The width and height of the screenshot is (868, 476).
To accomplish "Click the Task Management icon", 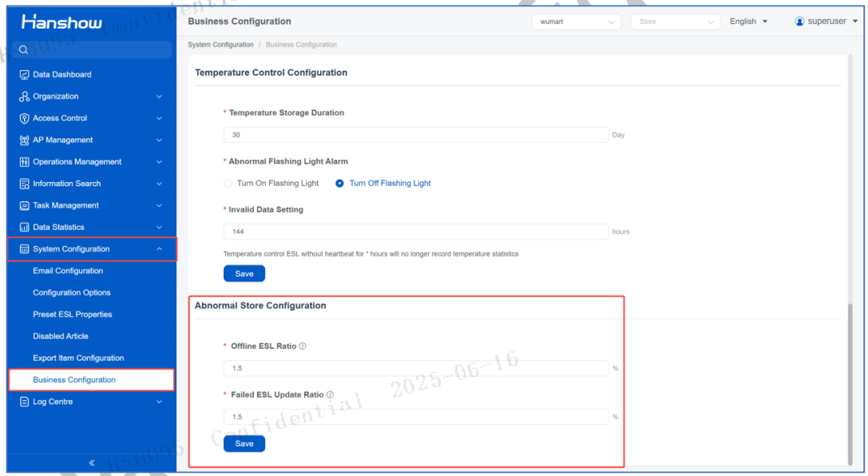I will (25, 205).
